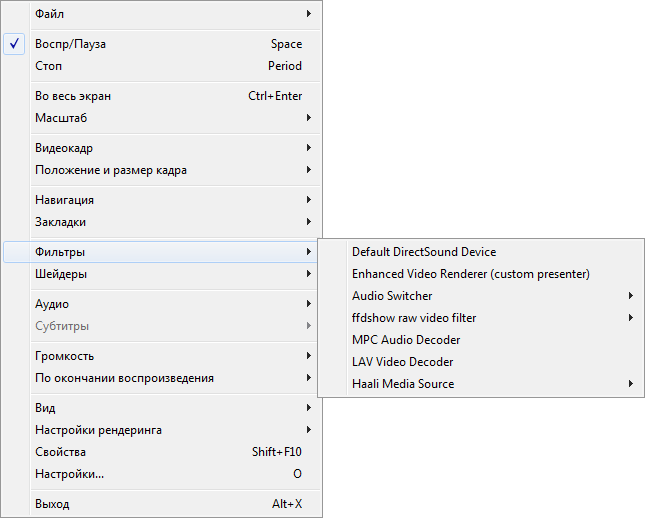Select Enhanced Video Renderer (custom presenter)
Screen dimensions: 645x518
(x=471, y=274)
